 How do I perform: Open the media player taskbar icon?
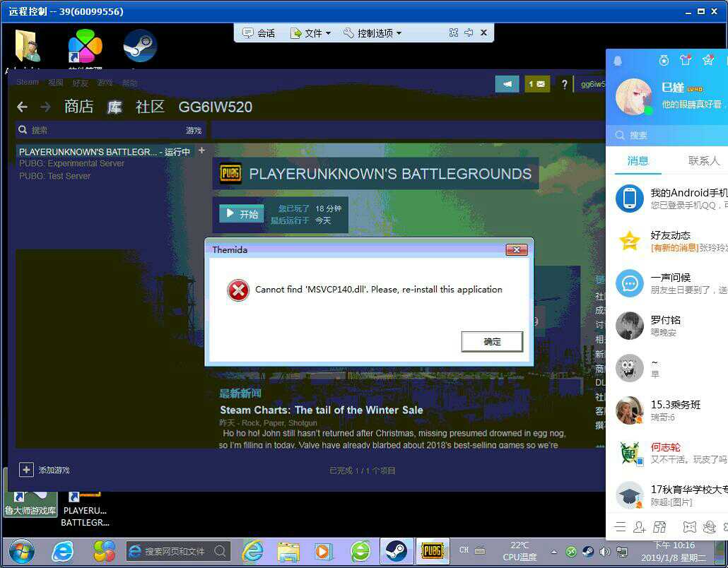click(322, 552)
